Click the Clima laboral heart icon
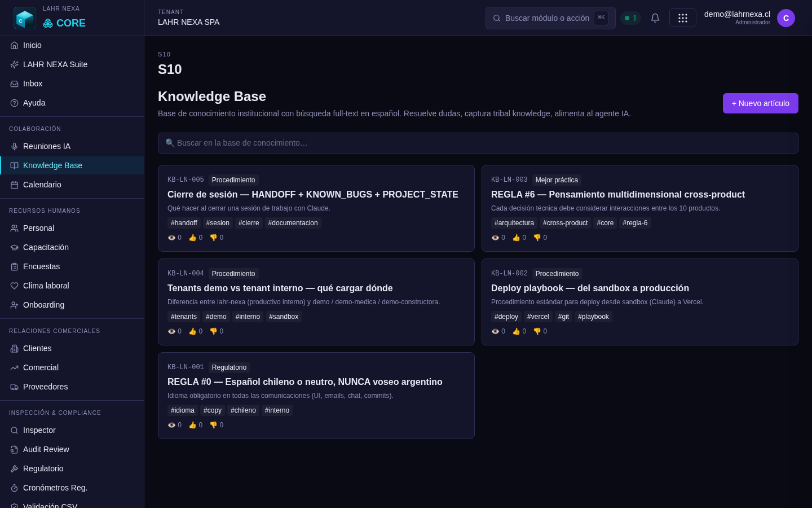This screenshot has width=812, height=508. (x=14, y=286)
